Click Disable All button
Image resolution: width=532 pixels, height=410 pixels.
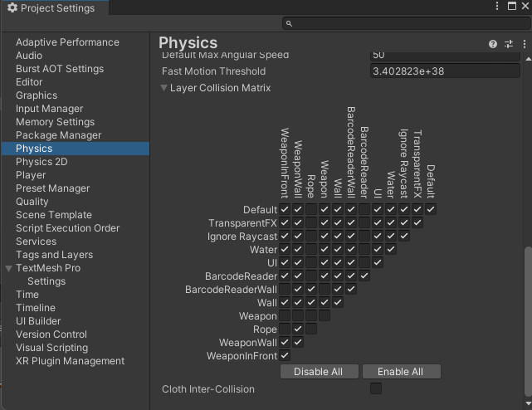click(x=320, y=371)
